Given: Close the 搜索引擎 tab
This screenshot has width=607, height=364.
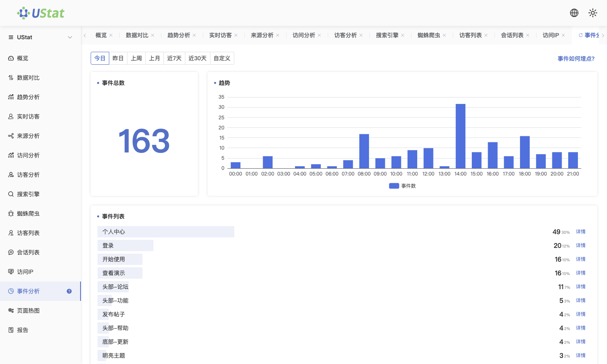Looking at the screenshot, I should coord(403,35).
